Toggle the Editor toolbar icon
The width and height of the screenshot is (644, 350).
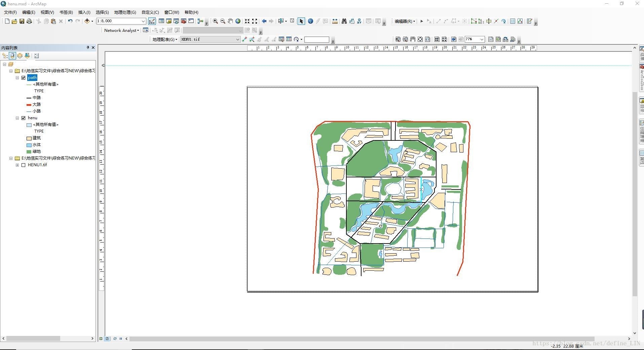point(152,21)
